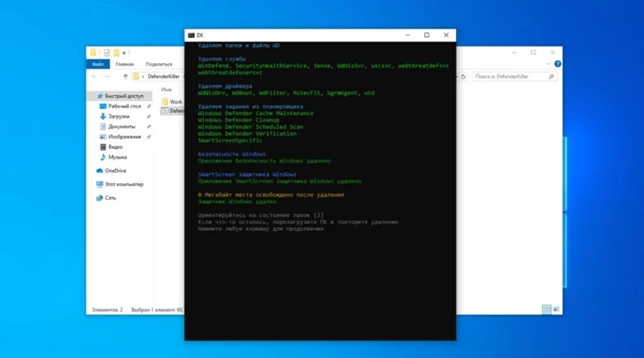
Task: Click the Up arrow navigation icon
Action: (x=125, y=76)
